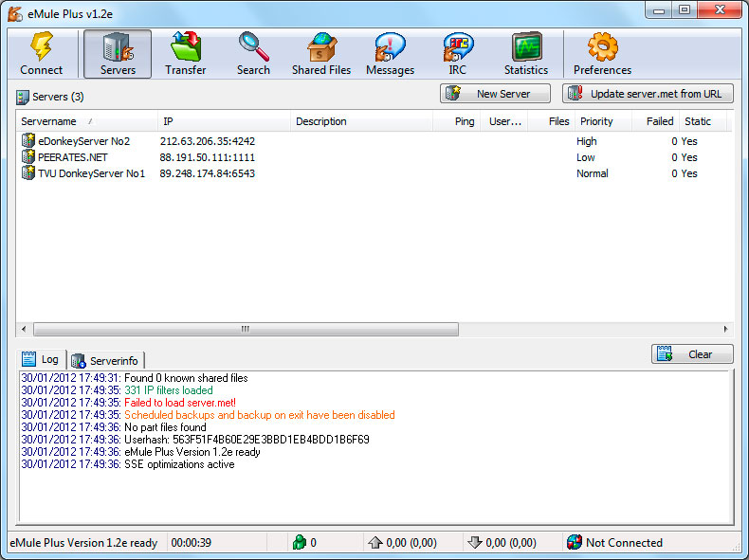The height and width of the screenshot is (560, 749).
Task: Sort by the Files column header
Action: tap(551, 121)
